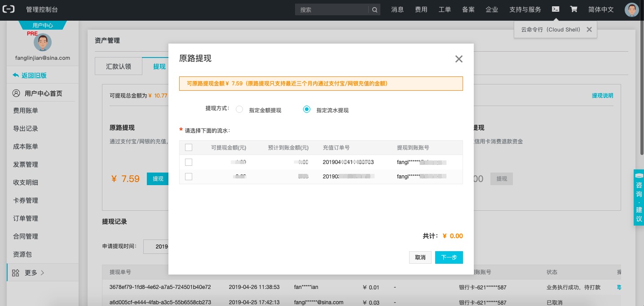Open 备案 in top navigation

tap(468, 9)
